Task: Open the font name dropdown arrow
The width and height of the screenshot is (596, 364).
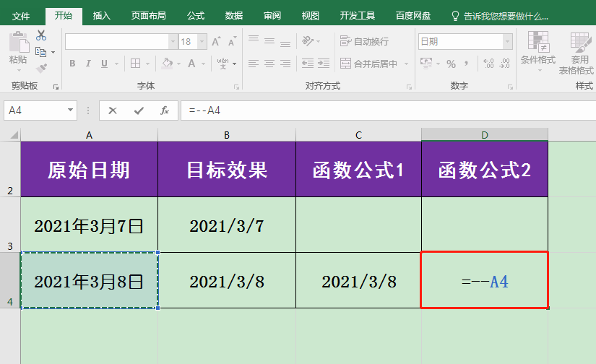Action: pos(173,41)
